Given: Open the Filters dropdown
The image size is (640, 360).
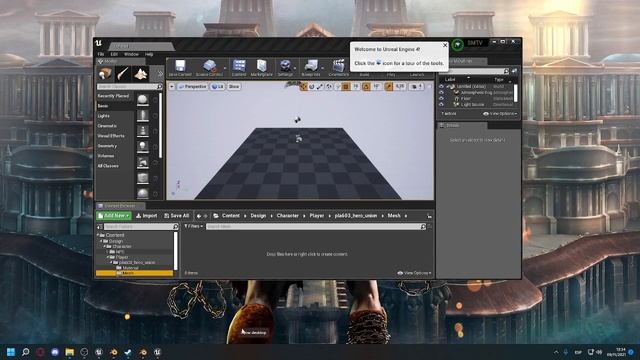Looking at the screenshot, I should point(193,226).
